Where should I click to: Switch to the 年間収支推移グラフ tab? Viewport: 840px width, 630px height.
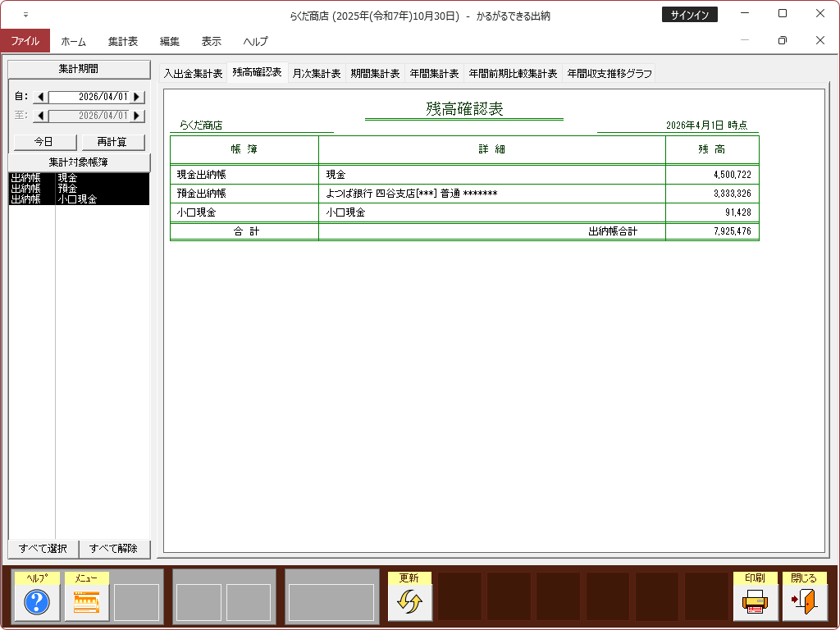pyautogui.click(x=609, y=73)
